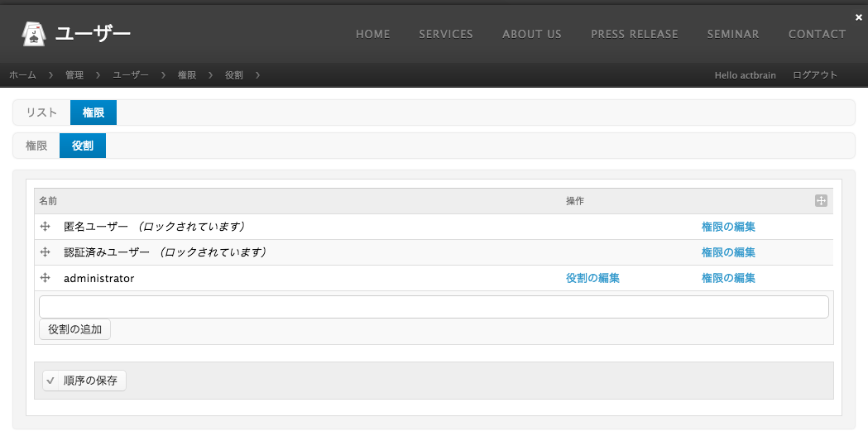Open the PRESS RELEASE menu item

tap(635, 34)
